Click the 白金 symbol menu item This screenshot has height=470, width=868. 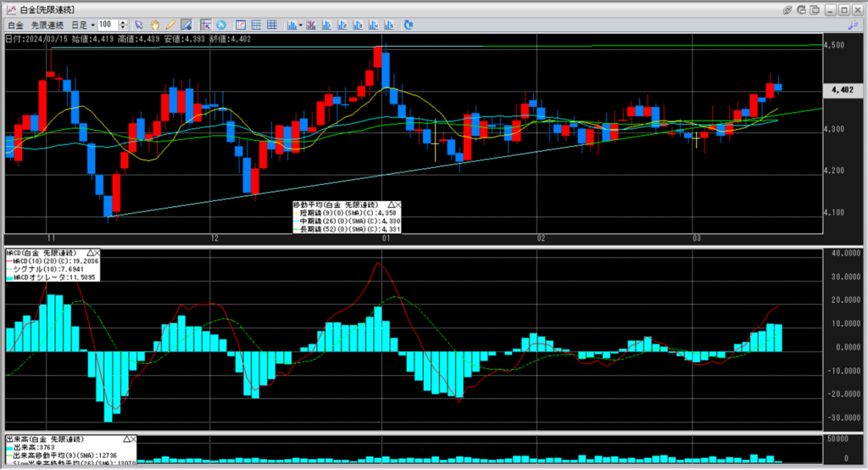tap(14, 25)
